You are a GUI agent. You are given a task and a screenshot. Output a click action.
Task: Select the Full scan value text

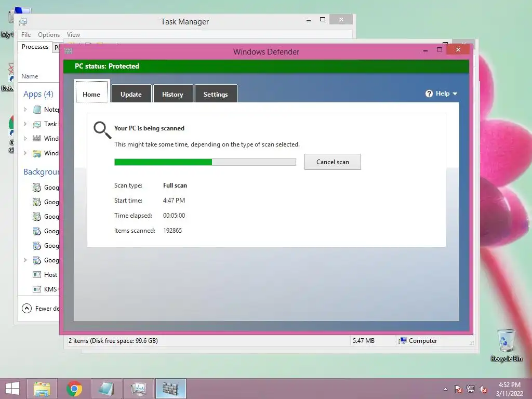(x=175, y=185)
